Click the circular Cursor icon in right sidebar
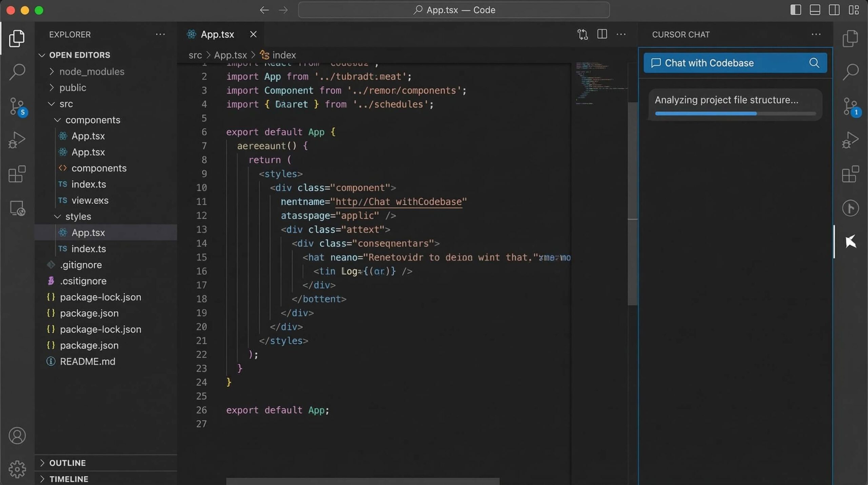Viewport: 868px width, 485px height. point(850,208)
